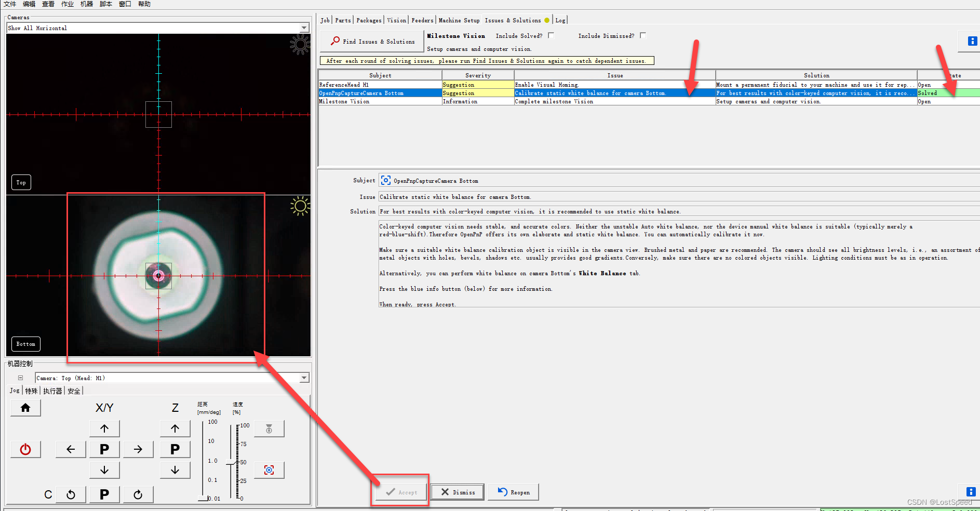
Task: Rotate C axis counter-clockwise
Action: click(x=71, y=494)
